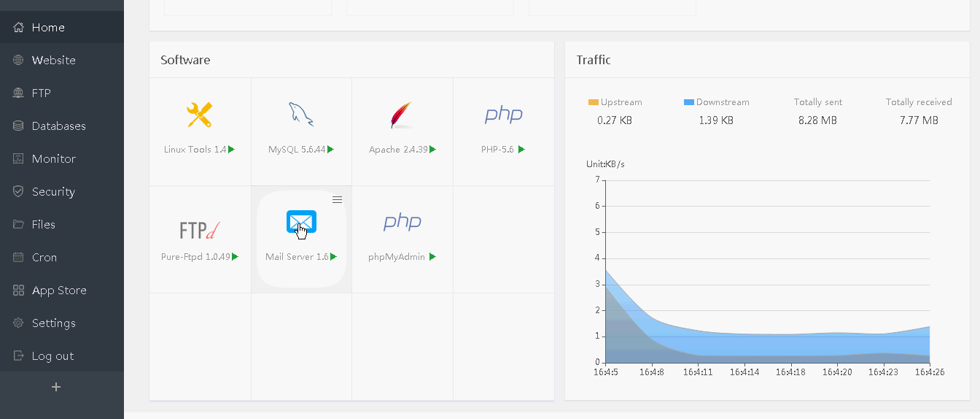The height and width of the screenshot is (419, 980).
Task: Click the Mail Server envelope icon
Action: tap(301, 222)
